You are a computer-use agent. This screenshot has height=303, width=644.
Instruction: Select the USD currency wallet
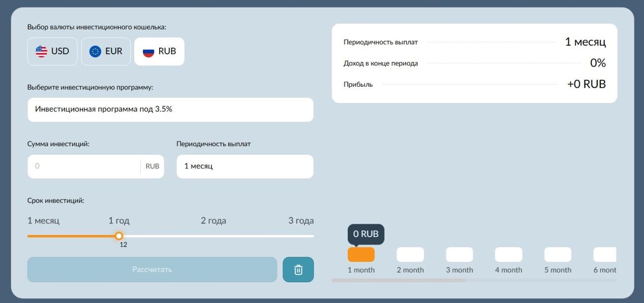(x=52, y=51)
